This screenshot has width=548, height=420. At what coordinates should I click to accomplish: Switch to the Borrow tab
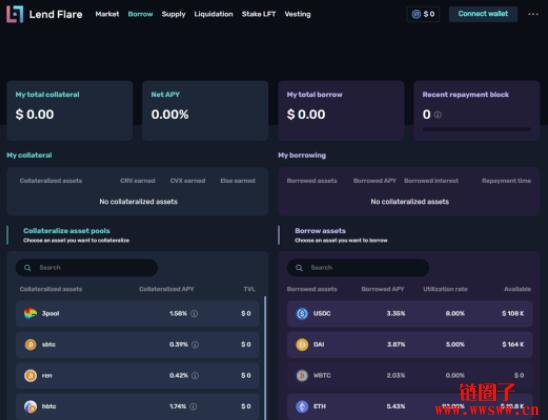140,14
